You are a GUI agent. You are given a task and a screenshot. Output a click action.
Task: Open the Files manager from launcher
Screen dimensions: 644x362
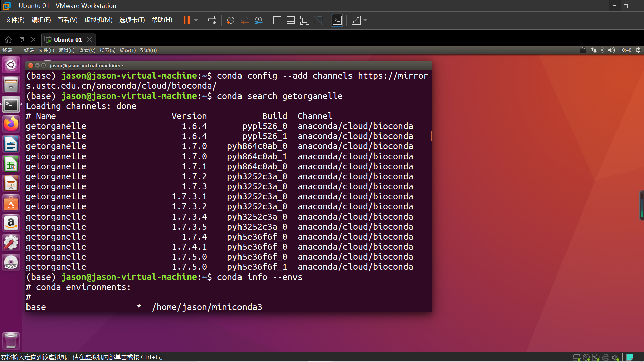pyautogui.click(x=11, y=84)
